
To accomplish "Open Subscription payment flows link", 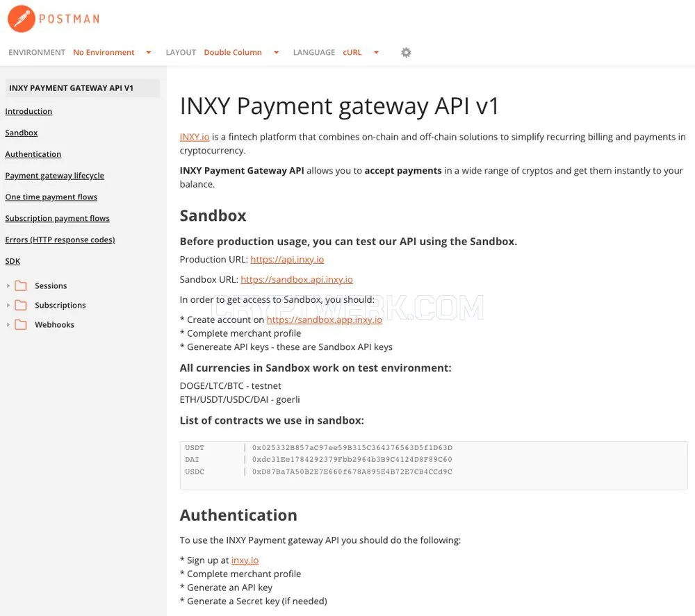I will pyautogui.click(x=57, y=218).
